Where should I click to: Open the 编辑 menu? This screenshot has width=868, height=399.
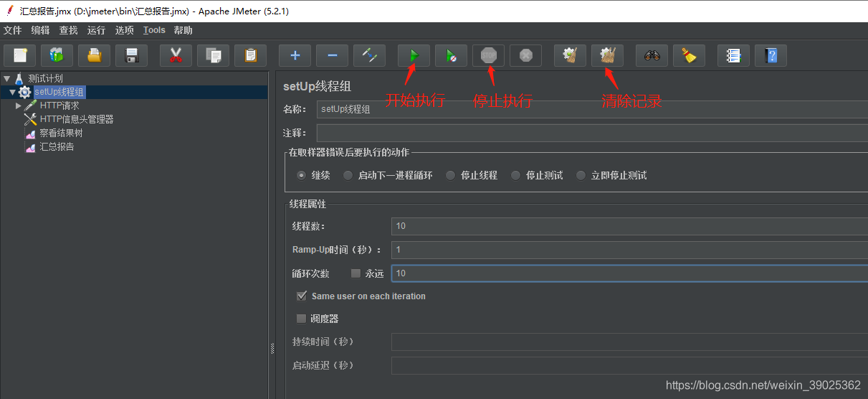pyautogui.click(x=40, y=30)
